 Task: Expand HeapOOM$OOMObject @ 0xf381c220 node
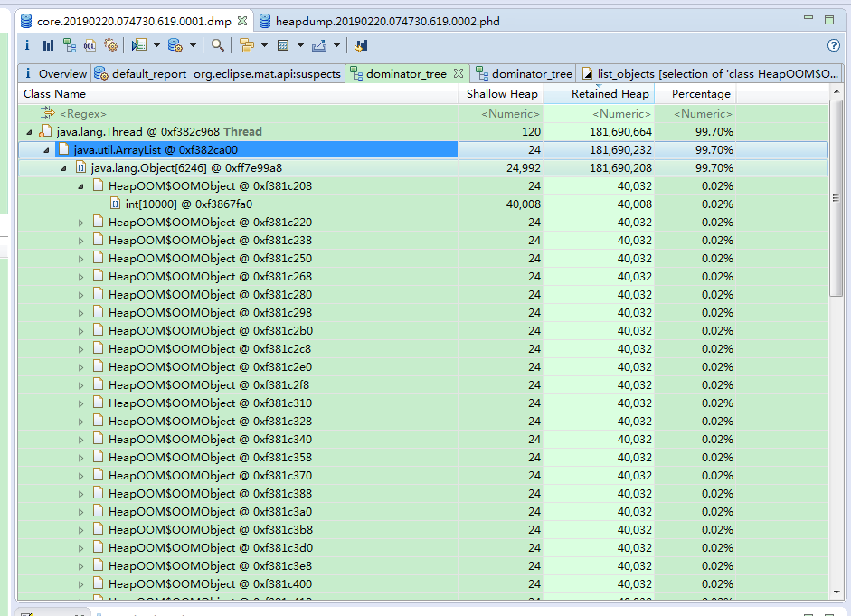point(80,223)
